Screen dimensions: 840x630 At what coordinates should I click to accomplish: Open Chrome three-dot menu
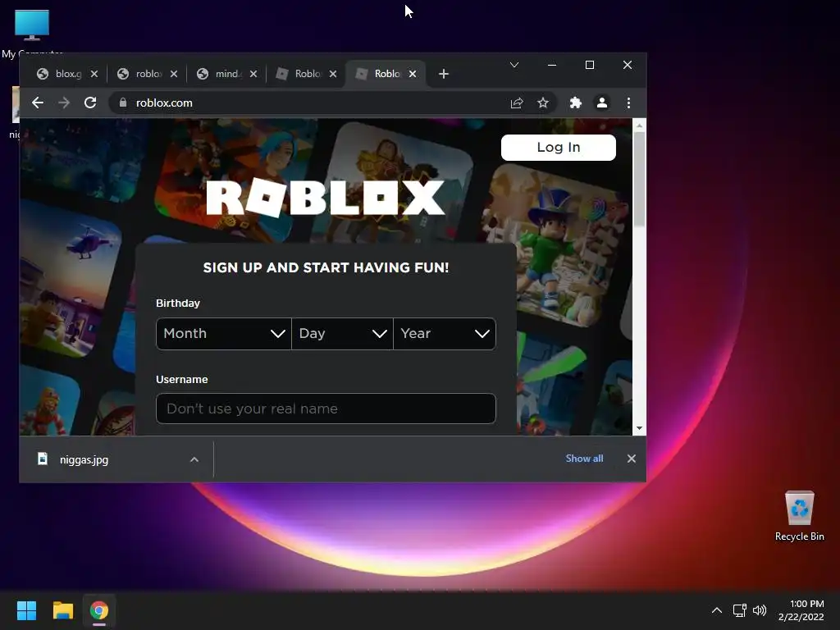click(629, 103)
